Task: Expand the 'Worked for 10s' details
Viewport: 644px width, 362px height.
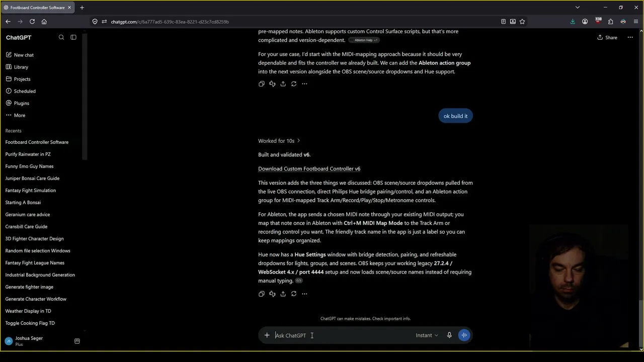Action: pyautogui.click(x=279, y=141)
